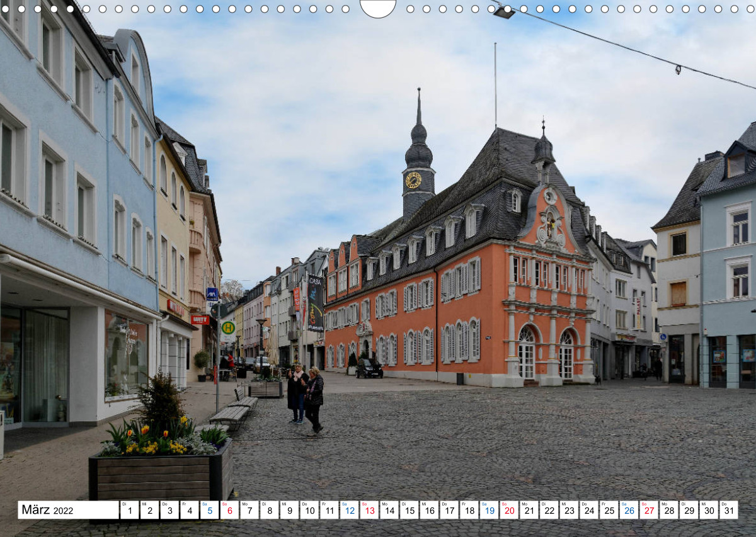Screen dimensions: 756x537
Task: Pick Saturday 5 in the calendar row
Action: [x=209, y=510]
